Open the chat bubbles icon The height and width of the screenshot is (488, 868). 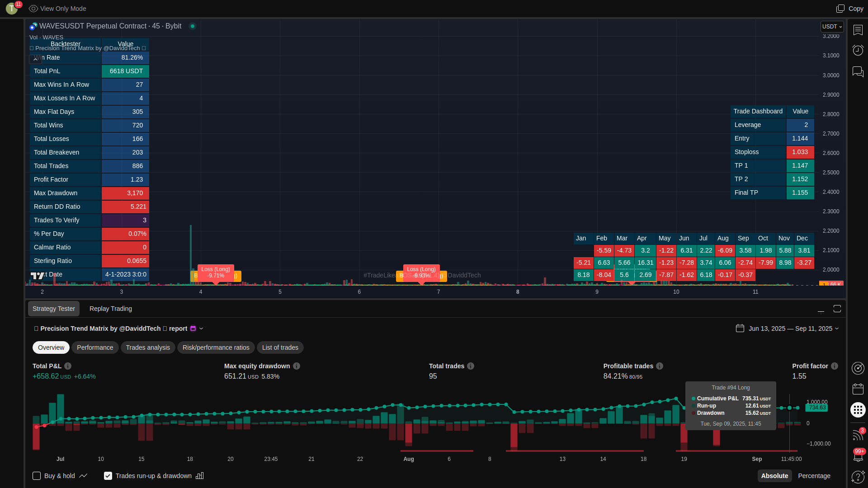coord(858,71)
